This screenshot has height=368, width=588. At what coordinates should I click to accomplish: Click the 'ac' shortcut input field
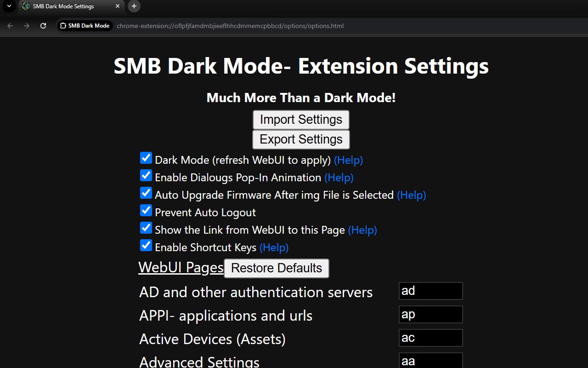coord(430,338)
